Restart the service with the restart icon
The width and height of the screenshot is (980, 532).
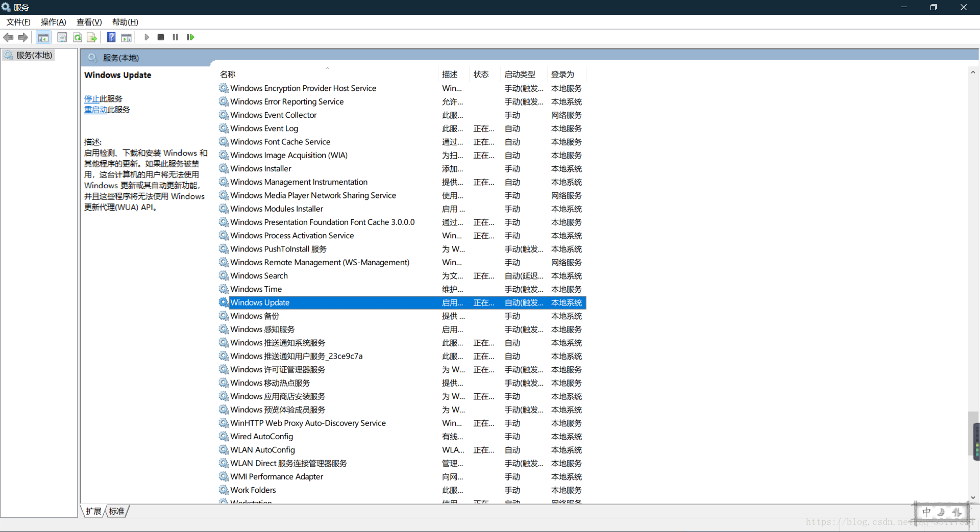(x=190, y=37)
